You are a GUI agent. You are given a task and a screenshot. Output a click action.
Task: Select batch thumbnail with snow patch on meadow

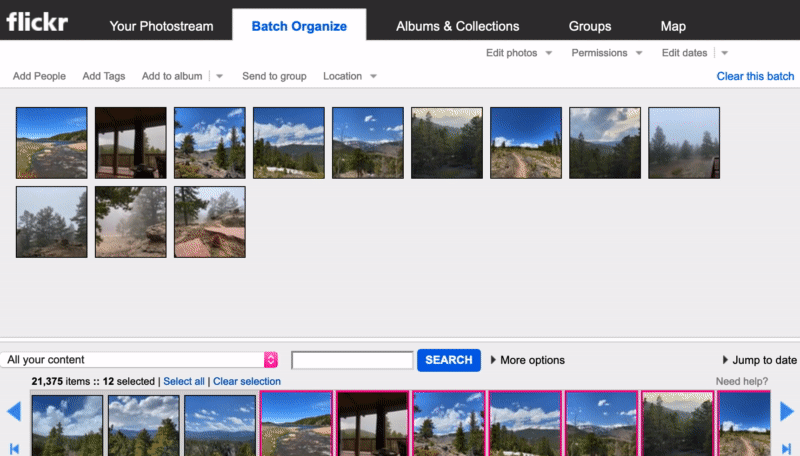coord(289,143)
